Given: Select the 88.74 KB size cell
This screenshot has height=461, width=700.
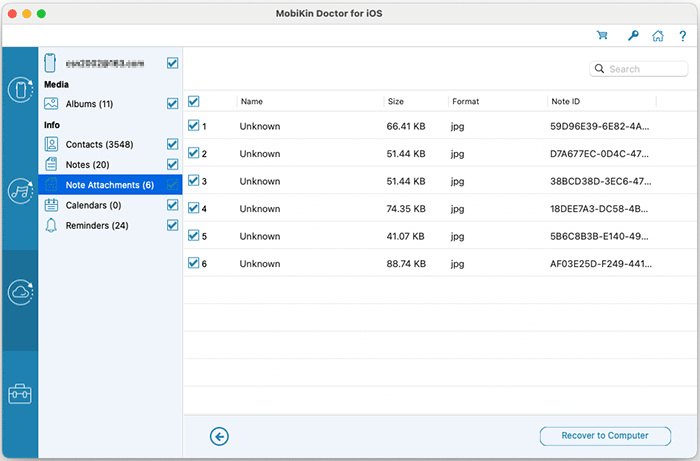Looking at the screenshot, I should [406, 264].
